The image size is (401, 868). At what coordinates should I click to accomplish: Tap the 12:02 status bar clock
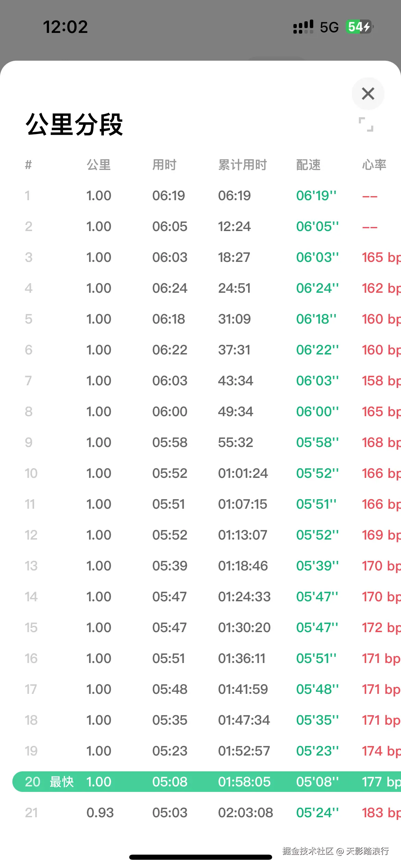[x=65, y=27]
